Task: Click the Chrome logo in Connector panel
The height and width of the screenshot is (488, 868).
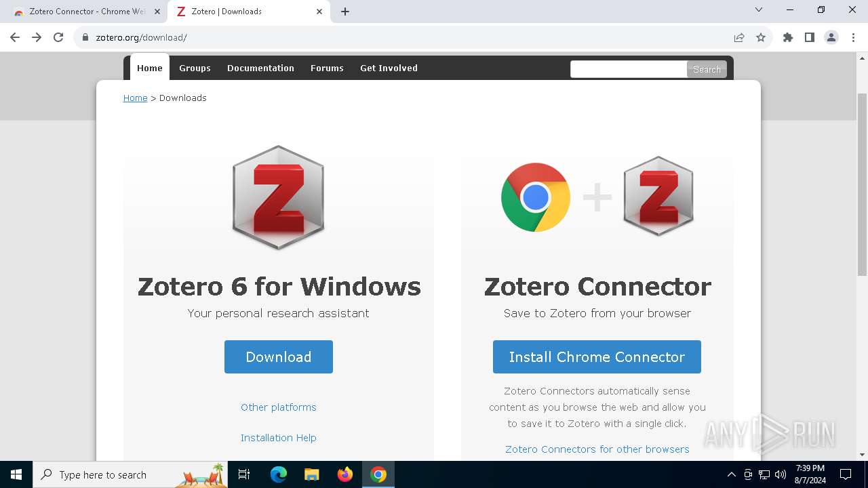Action: [536, 197]
